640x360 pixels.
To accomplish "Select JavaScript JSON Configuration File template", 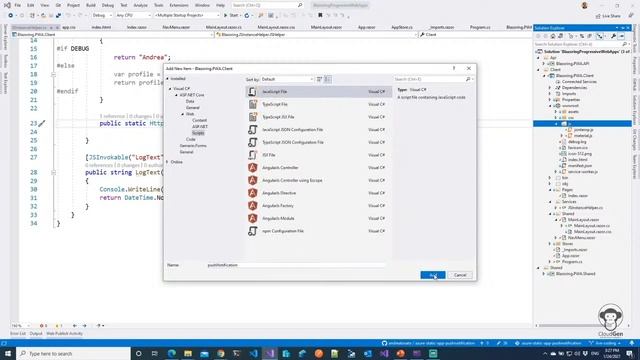I will click(319, 130).
